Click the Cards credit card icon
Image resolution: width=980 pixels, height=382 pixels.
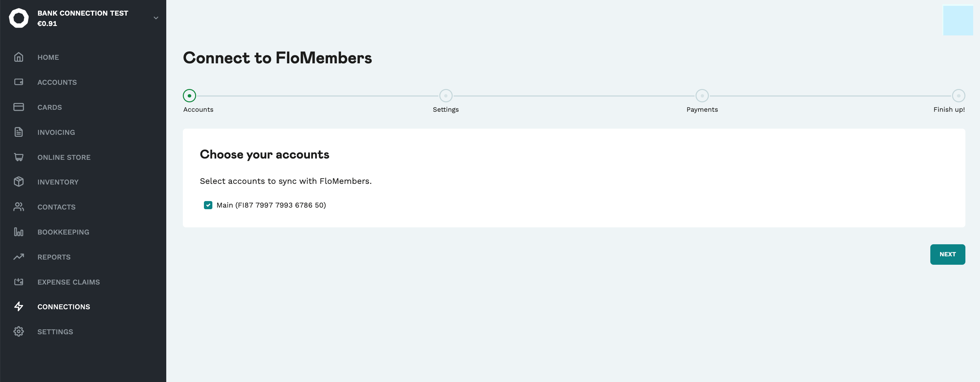[x=19, y=107]
